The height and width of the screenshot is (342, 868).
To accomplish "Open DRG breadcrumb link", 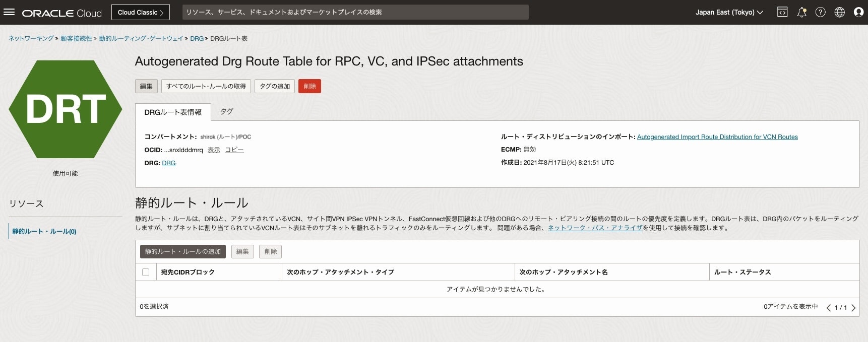I will point(197,38).
